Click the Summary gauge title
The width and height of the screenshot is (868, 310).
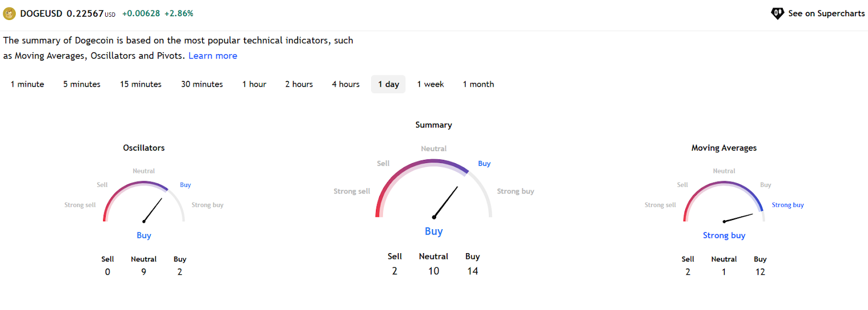(433, 125)
